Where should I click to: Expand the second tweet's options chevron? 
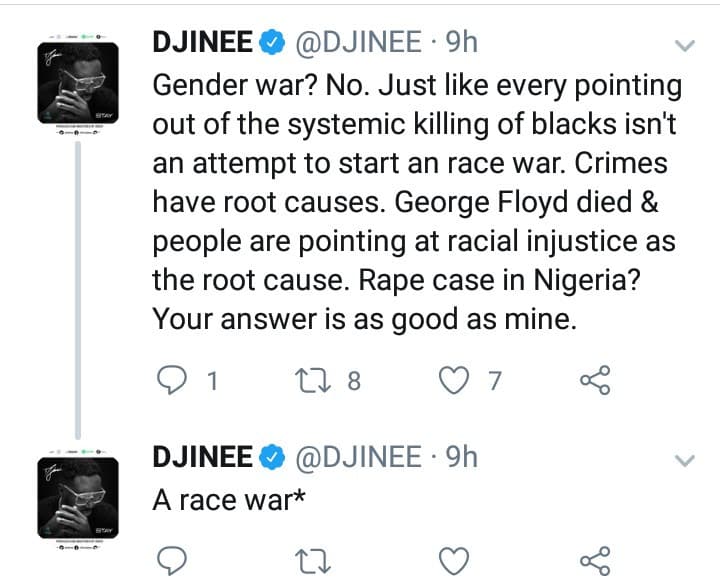click(x=685, y=460)
